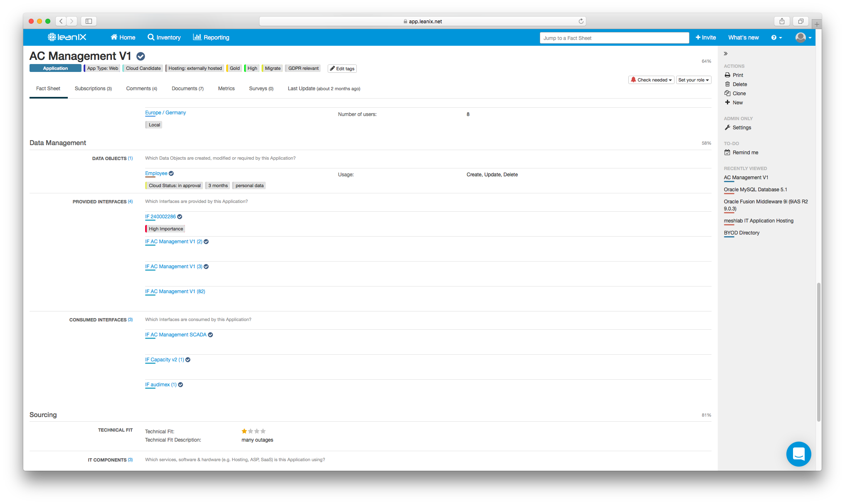Open IF AC Management V1 (2)

(174, 242)
